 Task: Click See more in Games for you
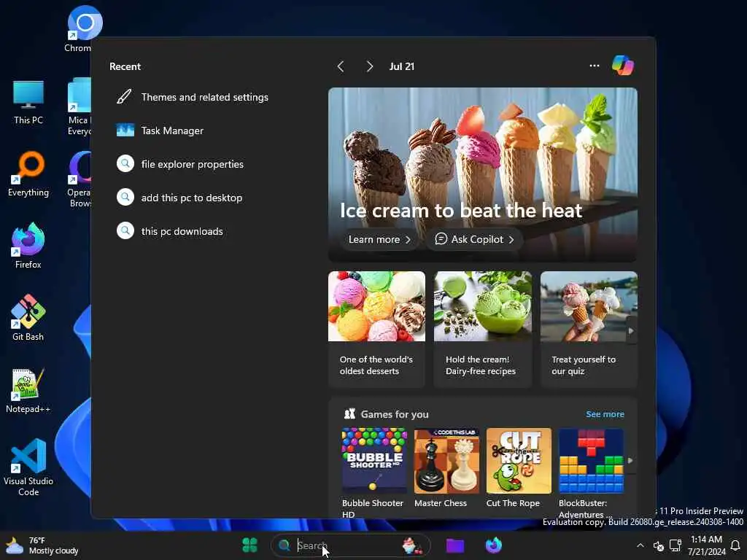click(605, 414)
